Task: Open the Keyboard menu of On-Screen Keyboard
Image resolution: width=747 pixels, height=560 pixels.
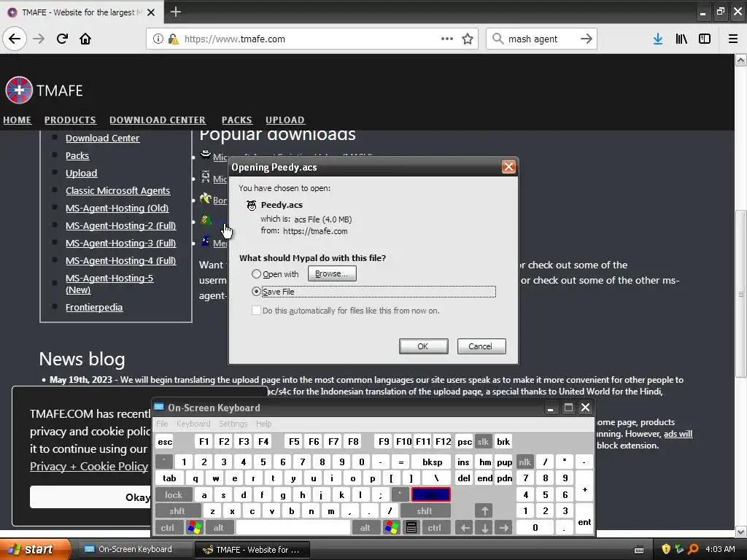Action: point(193,424)
